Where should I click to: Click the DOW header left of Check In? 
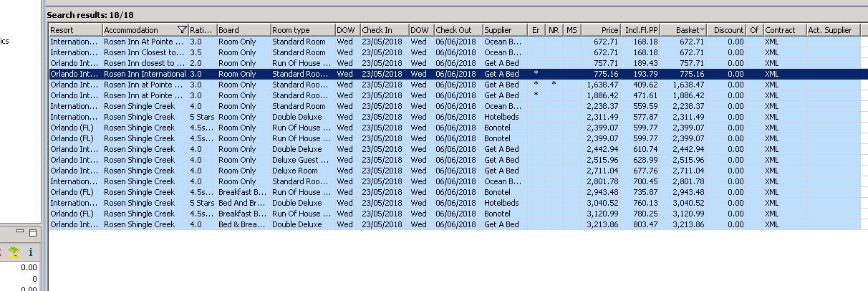(347, 30)
